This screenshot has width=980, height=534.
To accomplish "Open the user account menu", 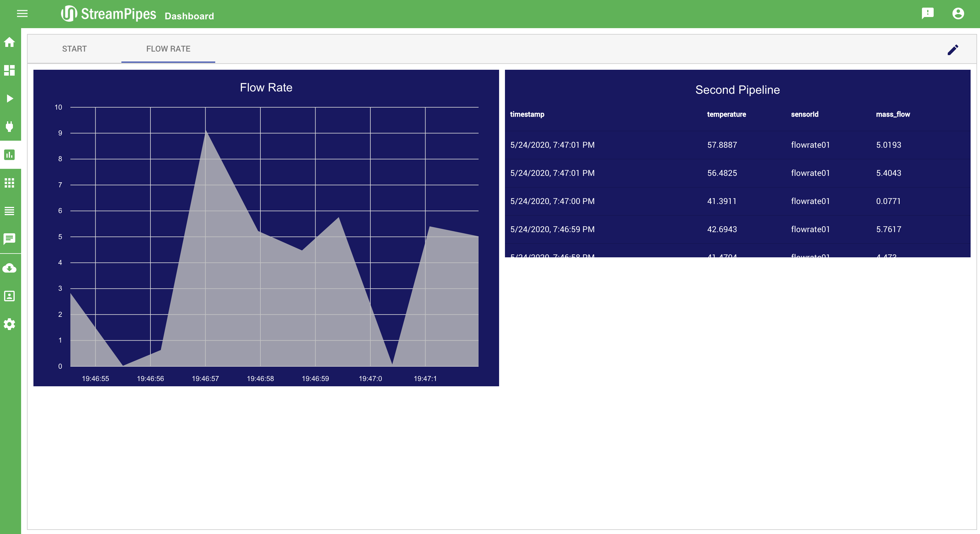I will (x=958, y=14).
